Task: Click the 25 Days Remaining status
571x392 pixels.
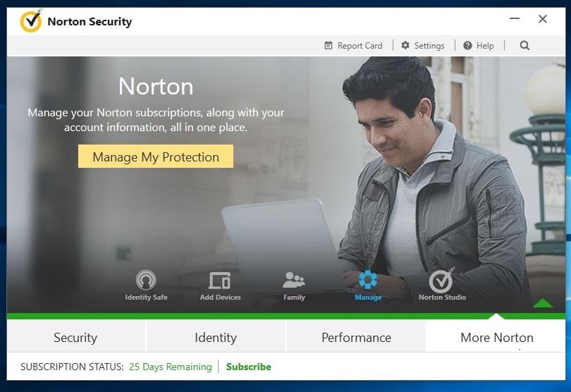Action: coord(171,367)
